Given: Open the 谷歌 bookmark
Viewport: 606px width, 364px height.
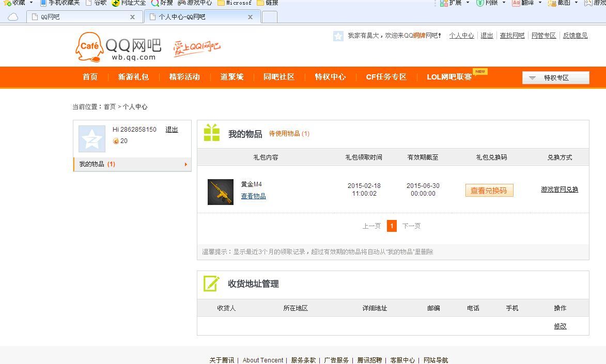Looking at the screenshot, I should [x=96, y=3].
